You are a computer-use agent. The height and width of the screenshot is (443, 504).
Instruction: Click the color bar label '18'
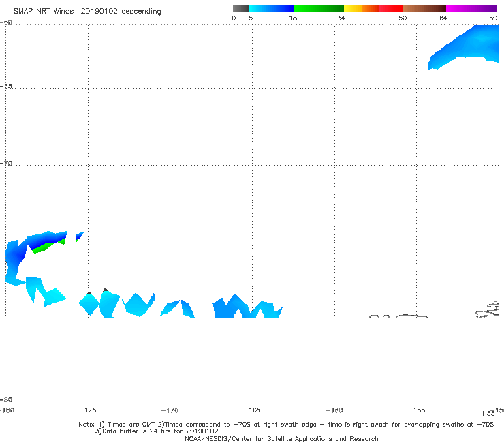293,18
